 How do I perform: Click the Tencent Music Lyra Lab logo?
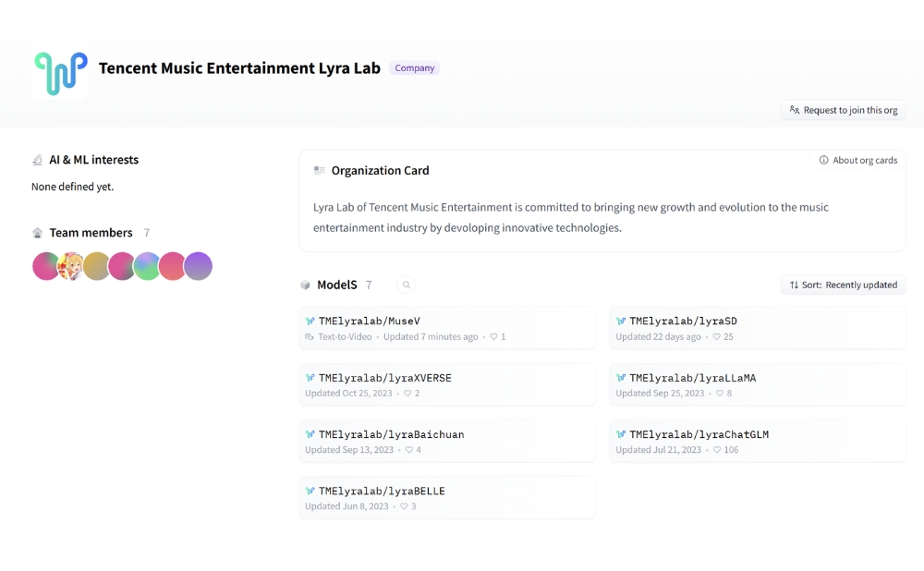tap(60, 73)
